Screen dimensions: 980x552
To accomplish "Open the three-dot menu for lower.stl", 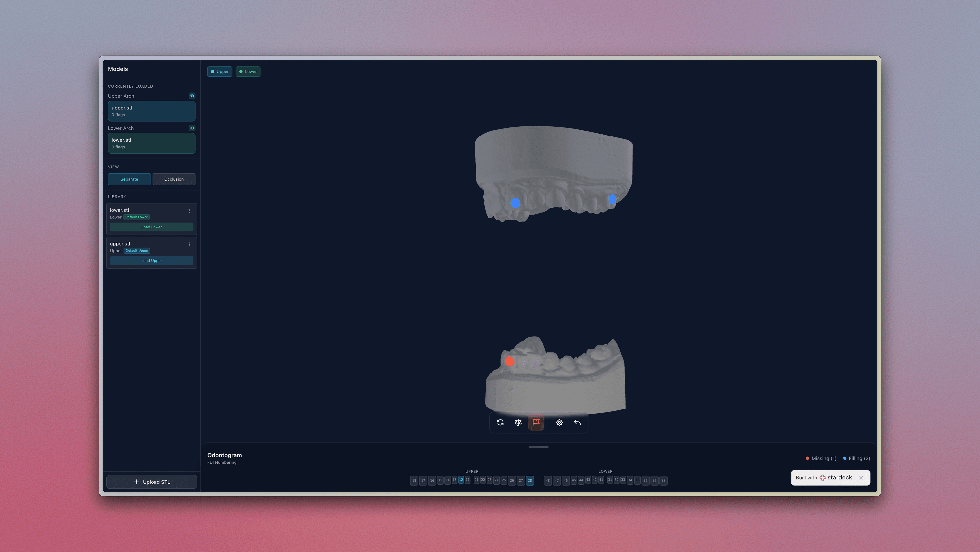I will coord(189,210).
